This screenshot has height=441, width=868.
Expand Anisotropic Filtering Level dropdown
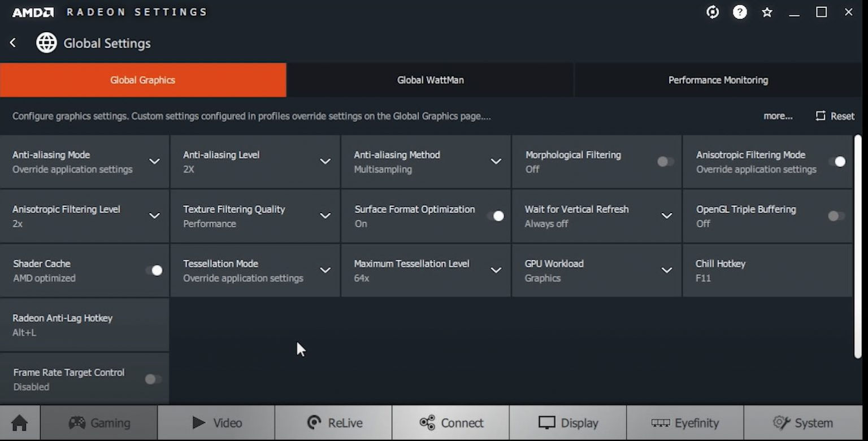[154, 216]
